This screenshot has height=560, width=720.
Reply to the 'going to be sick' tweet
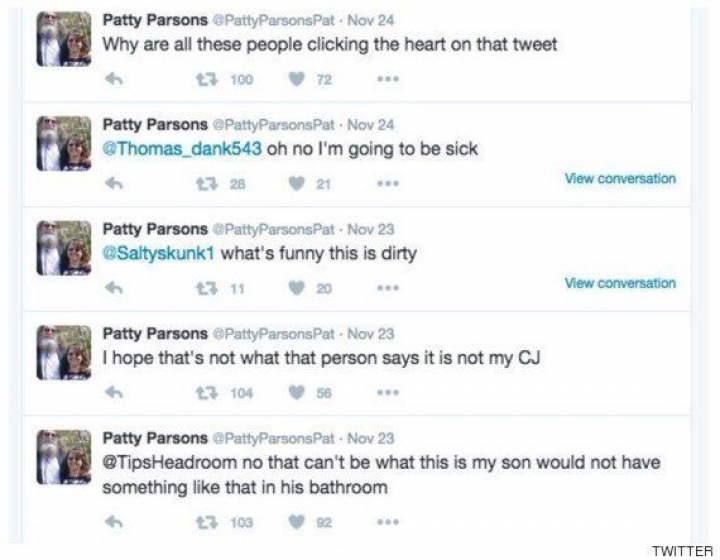click(x=113, y=183)
